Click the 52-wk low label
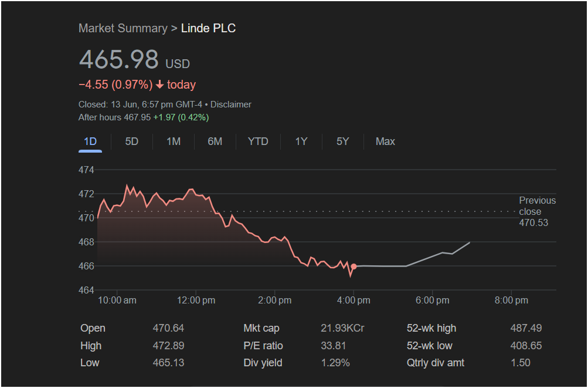Screen dimensions: 588x388 429,346
